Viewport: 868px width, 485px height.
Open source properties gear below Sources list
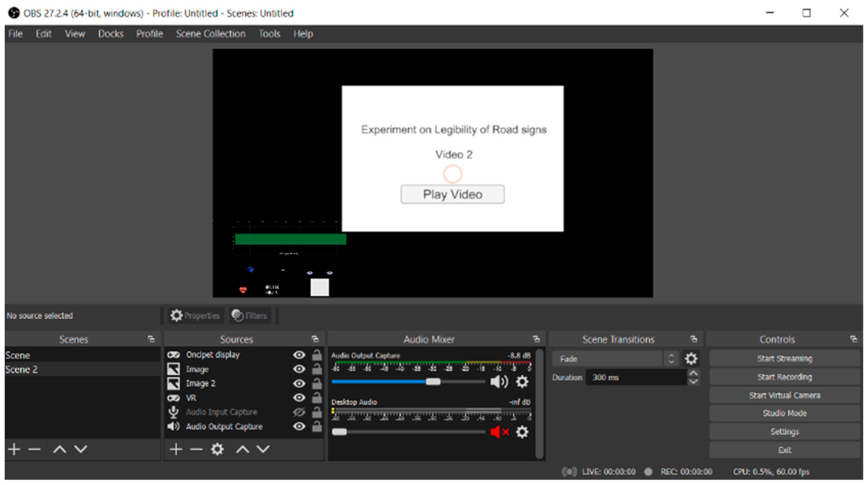[x=217, y=449]
